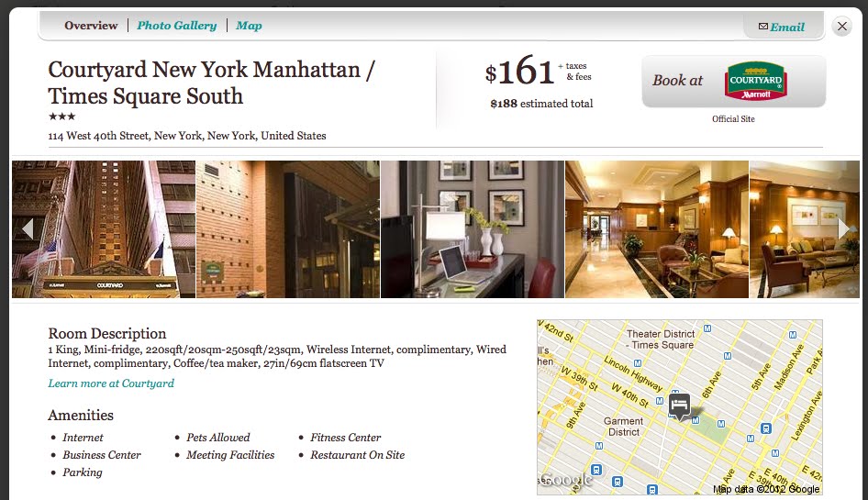View the brick facade photo
Viewport: 868px width, 500px height.
(x=288, y=229)
